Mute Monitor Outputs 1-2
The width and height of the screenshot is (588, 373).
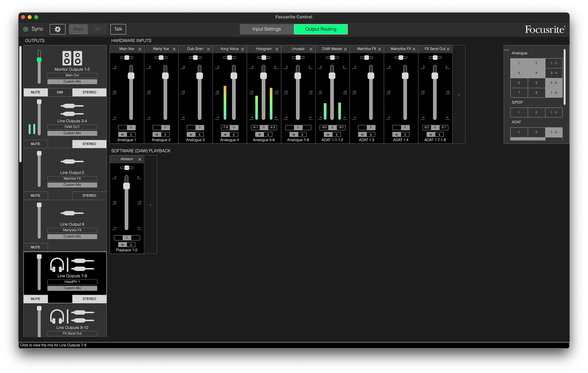(x=35, y=92)
